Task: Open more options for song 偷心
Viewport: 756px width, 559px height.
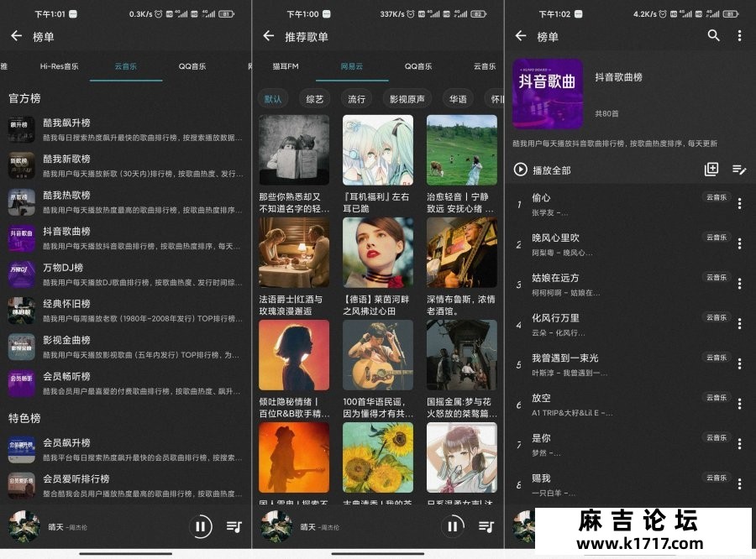Action: [x=739, y=204]
